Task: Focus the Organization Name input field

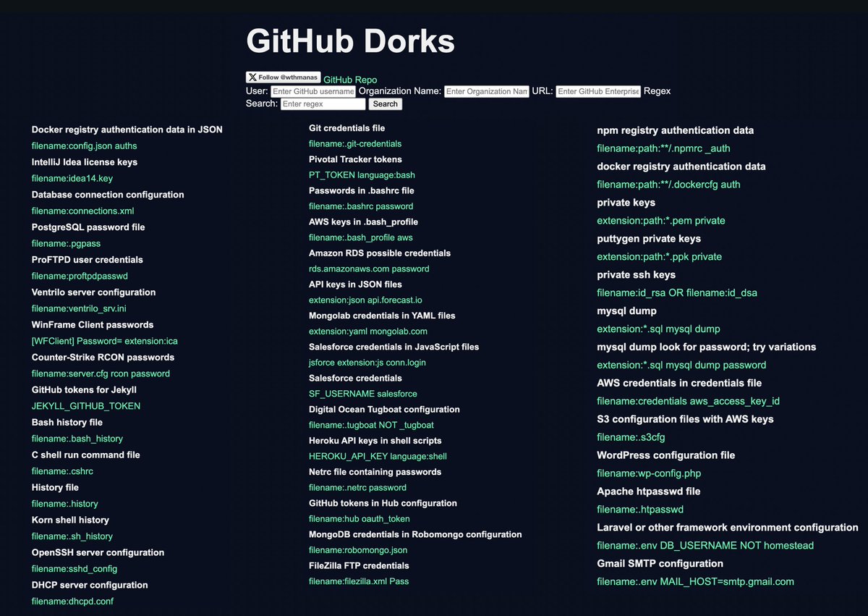Action: 487,91
